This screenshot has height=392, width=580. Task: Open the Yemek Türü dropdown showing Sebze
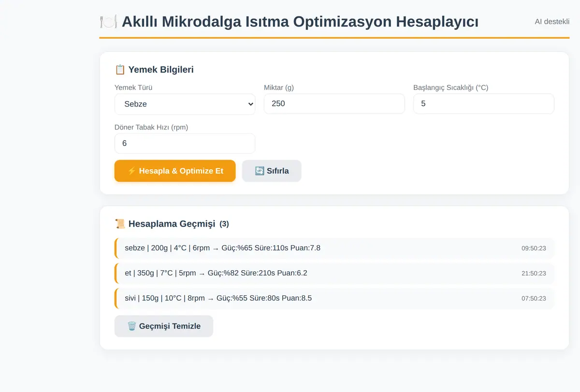185,104
